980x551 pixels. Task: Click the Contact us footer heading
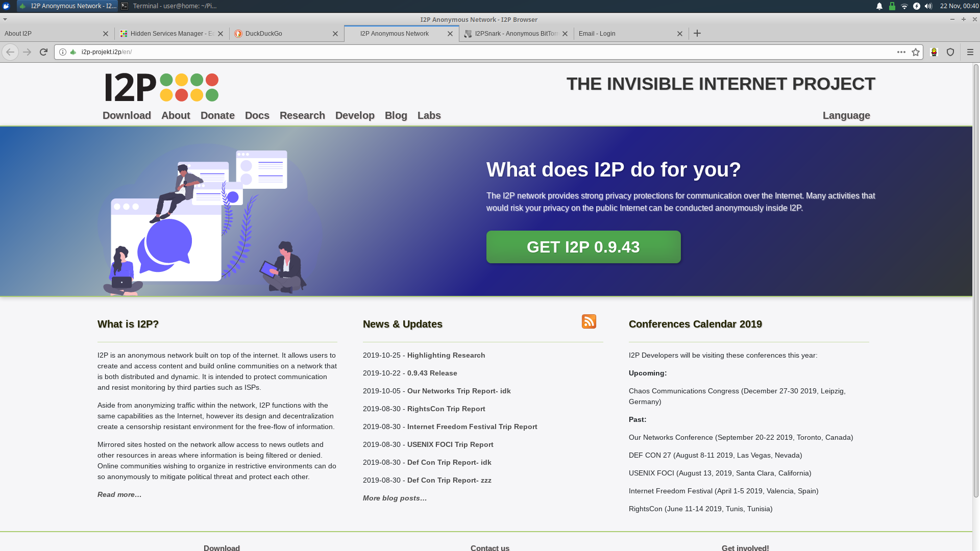pyautogui.click(x=490, y=547)
